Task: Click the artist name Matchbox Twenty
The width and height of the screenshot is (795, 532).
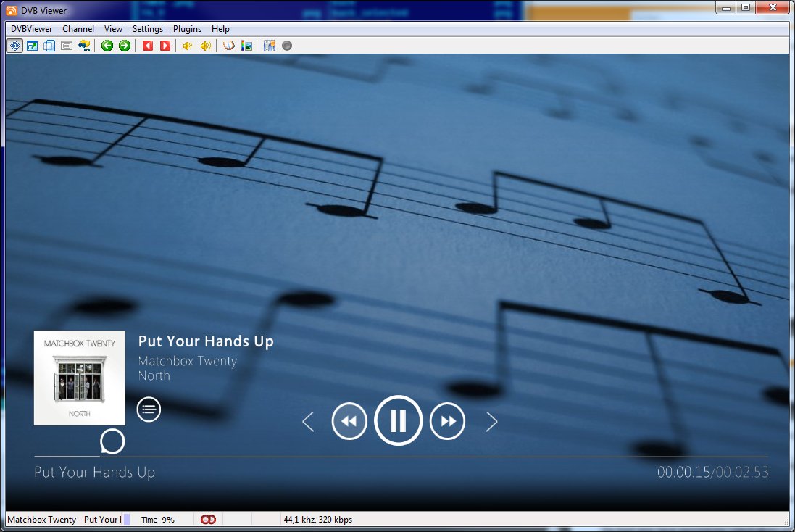Action: pos(188,361)
